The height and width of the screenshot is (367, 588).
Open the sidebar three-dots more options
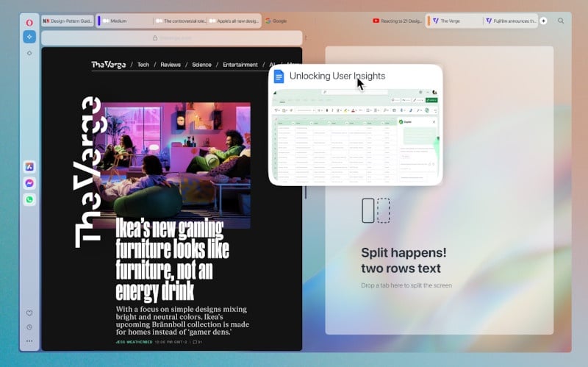29,341
